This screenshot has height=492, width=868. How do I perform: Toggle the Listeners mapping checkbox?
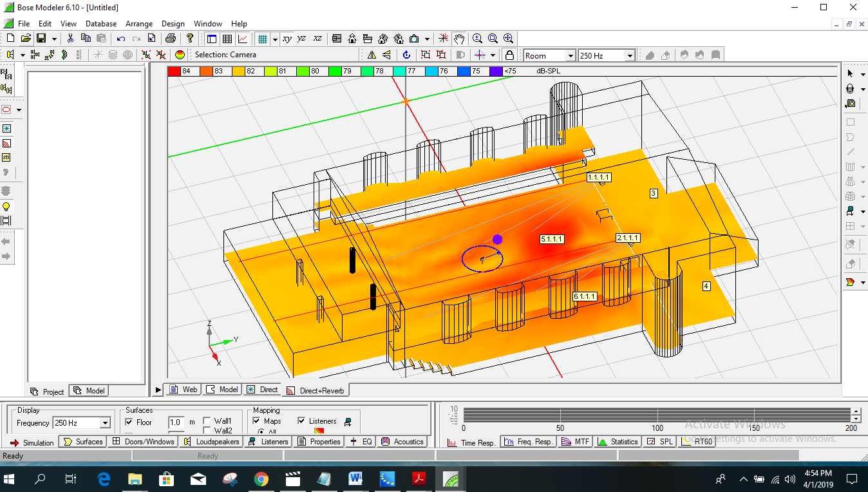click(302, 421)
